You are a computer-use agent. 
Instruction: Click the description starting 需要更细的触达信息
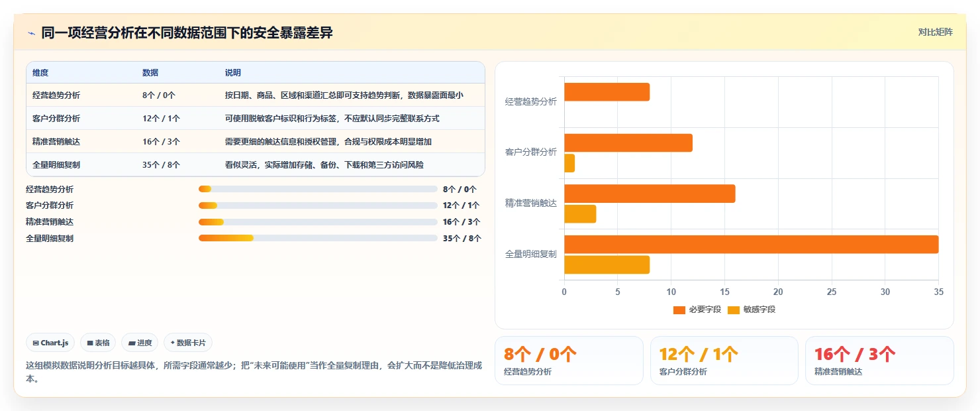click(328, 142)
